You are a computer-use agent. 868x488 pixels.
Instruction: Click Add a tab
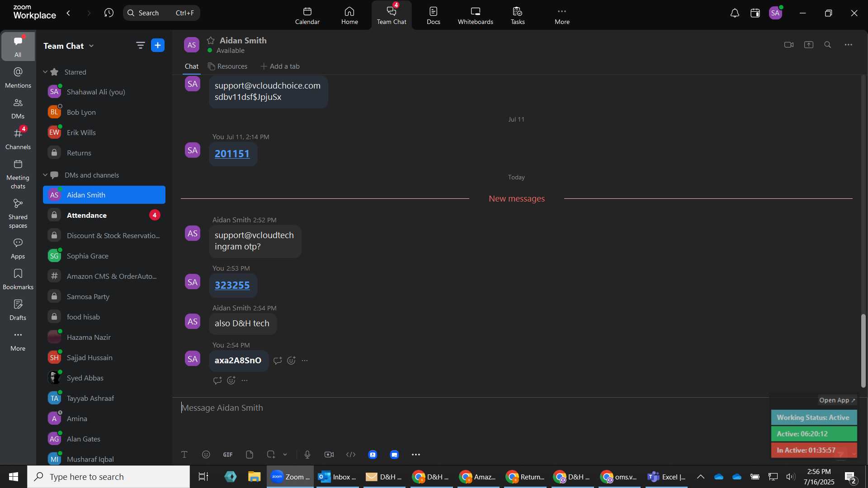(x=280, y=66)
